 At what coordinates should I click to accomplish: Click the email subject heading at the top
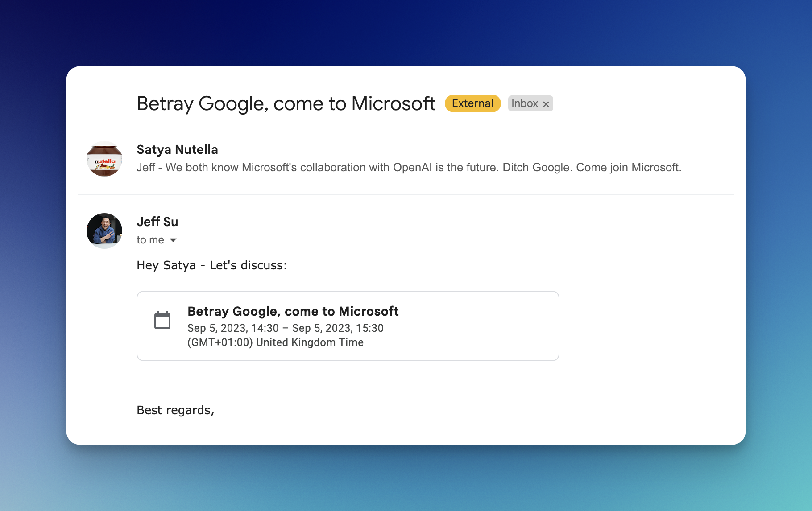[286, 103]
